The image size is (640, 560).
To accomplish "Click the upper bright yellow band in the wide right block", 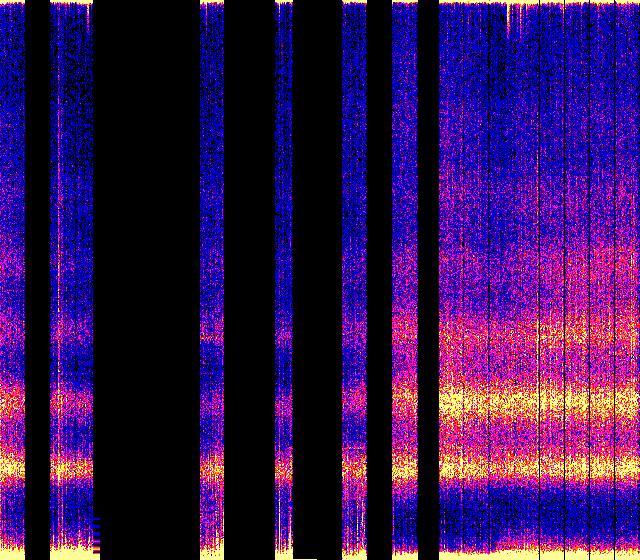I will (x=539, y=402).
